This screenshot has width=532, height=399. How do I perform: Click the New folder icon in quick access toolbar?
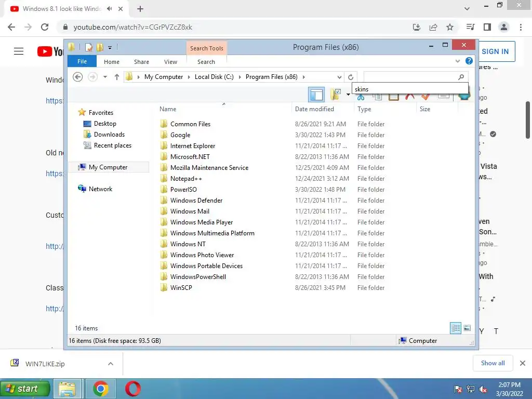(x=100, y=47)
